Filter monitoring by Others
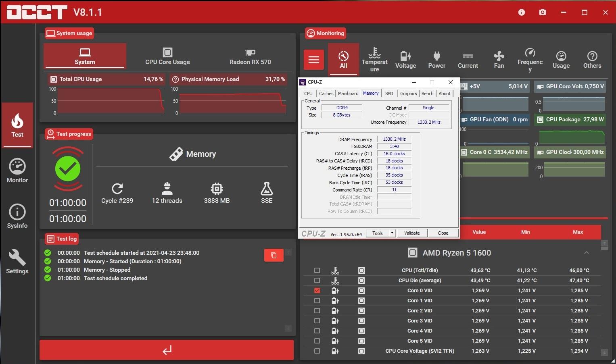 tap(592, 59)
